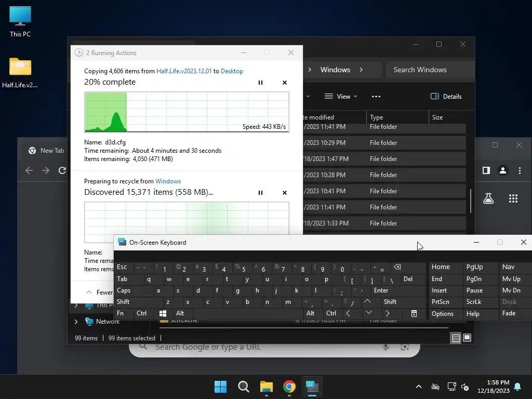Pause the recycle preparation action
Viewport: 532px width, 399px height.
(x=261, y=193)
